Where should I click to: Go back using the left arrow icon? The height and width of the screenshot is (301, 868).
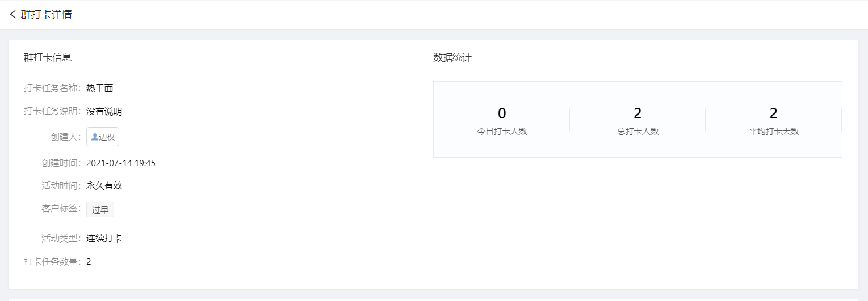[x=13, y=15]
